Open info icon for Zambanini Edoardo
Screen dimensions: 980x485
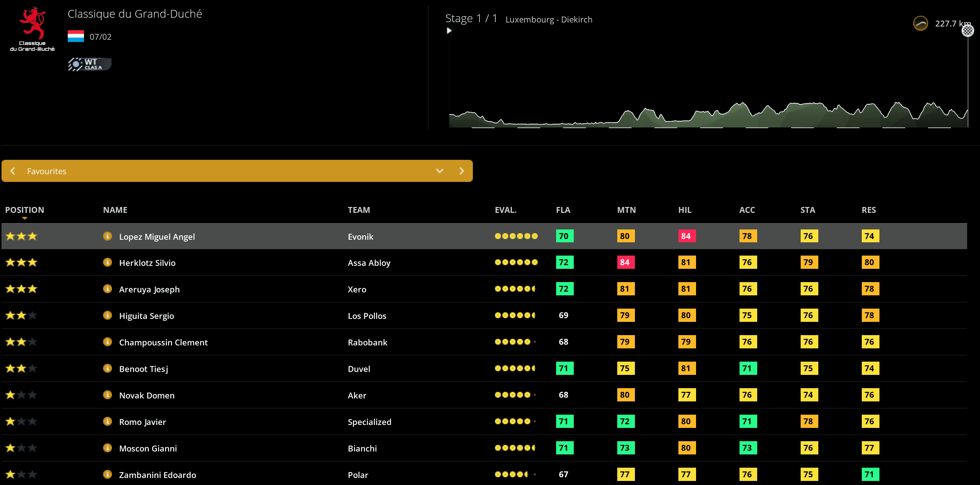pyautogui.click(x=107, y=474)
